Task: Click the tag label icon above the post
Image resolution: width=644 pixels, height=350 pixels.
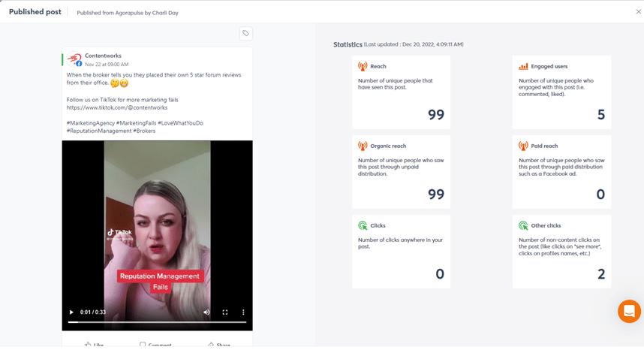Action: tap(245, 33)
